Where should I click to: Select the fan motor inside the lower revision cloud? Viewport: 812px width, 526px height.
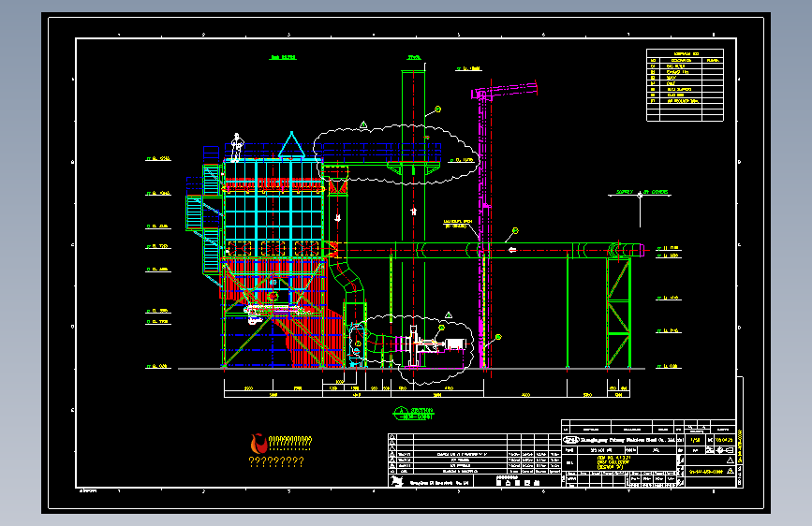click(454, 343)
